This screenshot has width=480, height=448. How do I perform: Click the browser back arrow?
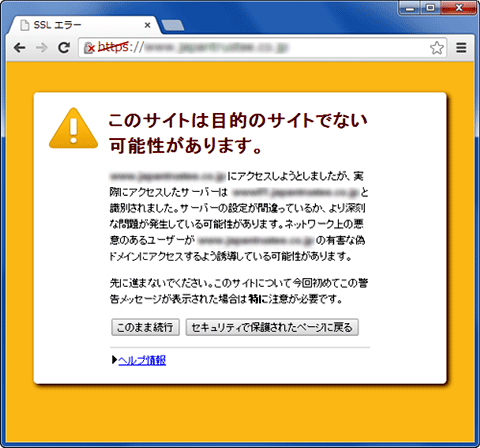(x=20, y=48)
